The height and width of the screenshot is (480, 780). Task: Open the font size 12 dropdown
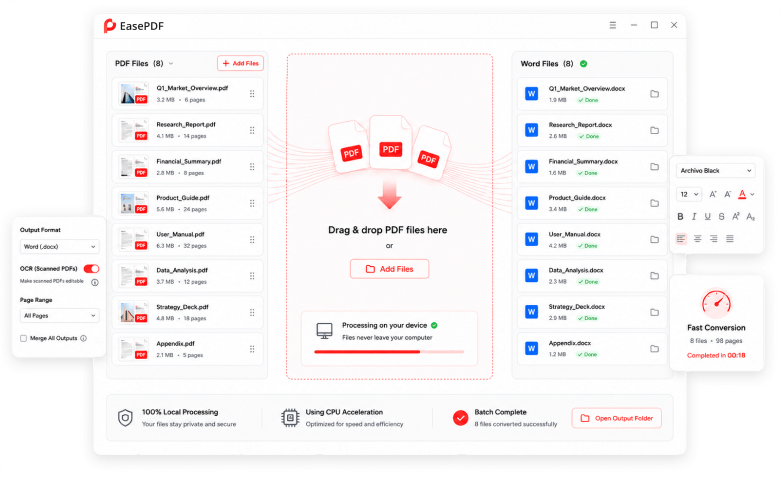tap(689, 194)
